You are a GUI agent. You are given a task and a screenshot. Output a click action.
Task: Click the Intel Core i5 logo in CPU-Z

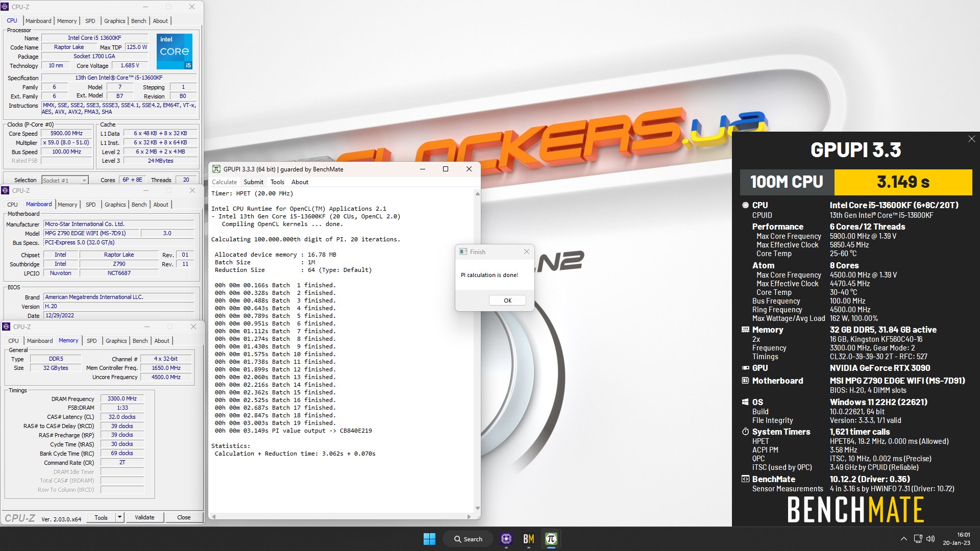point(175,52)
